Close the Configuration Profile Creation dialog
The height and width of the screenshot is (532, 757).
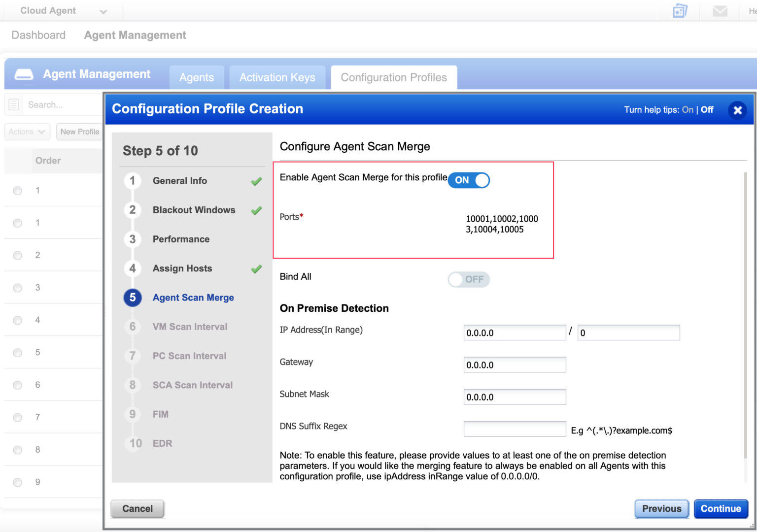tap(737, 110)
